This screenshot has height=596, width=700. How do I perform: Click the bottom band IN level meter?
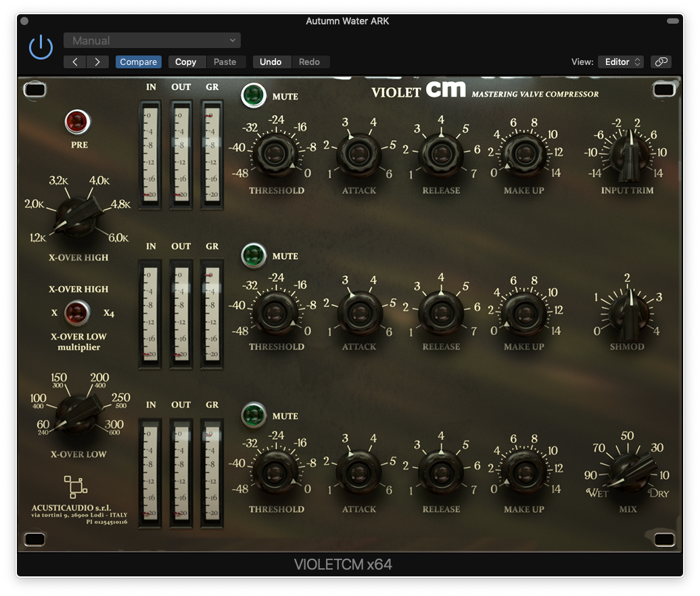[150, 474]
